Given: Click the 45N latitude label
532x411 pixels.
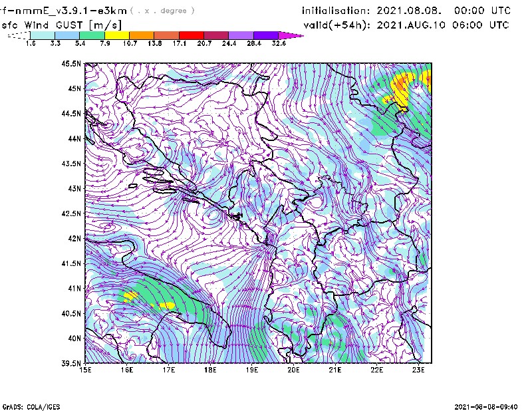Looking at the screenshot, I should pos(74,88).
